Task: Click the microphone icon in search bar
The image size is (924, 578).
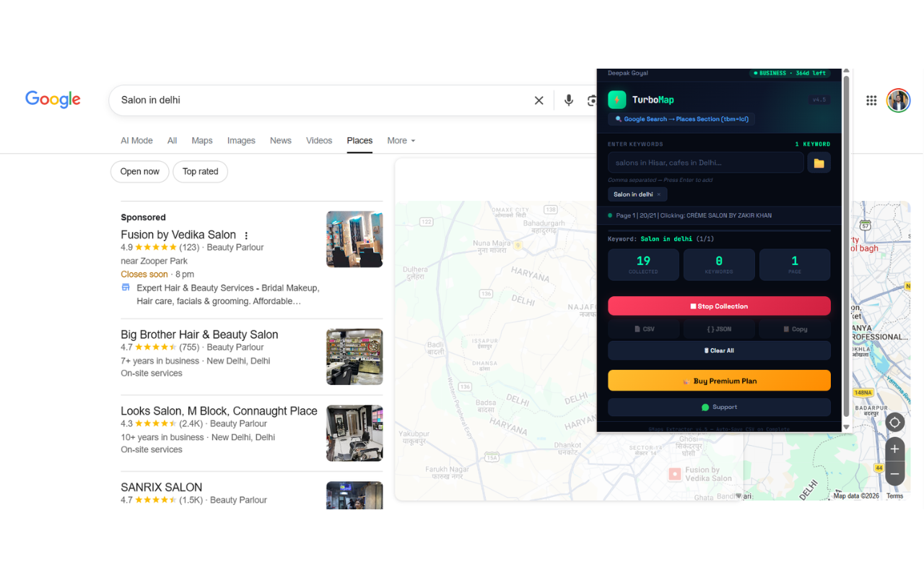Action: tap(569, 100)
